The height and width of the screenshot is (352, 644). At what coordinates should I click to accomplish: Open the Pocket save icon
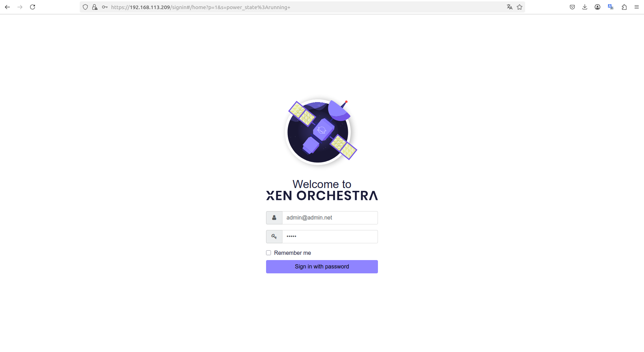572,7
